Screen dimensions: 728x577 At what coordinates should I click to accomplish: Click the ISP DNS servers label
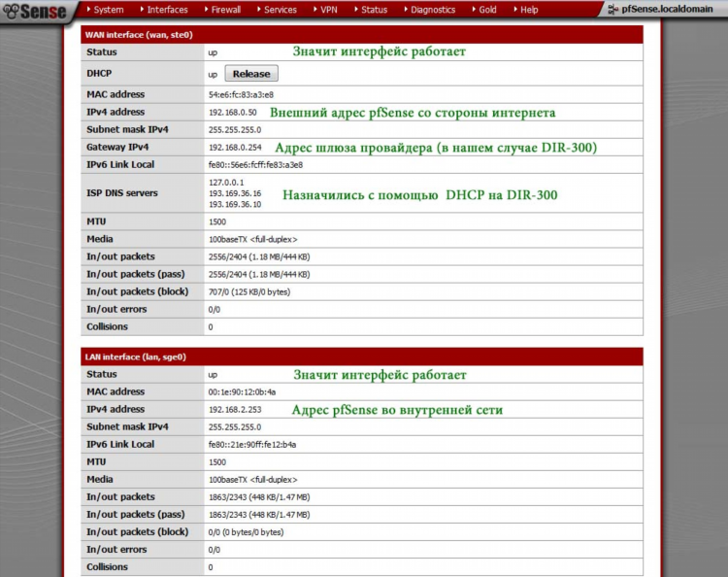[x=122, y=192]
